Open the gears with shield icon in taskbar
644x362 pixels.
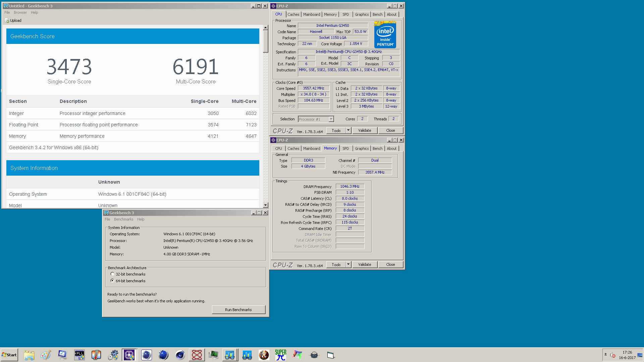pyautogui.click(x=113, y=355)
